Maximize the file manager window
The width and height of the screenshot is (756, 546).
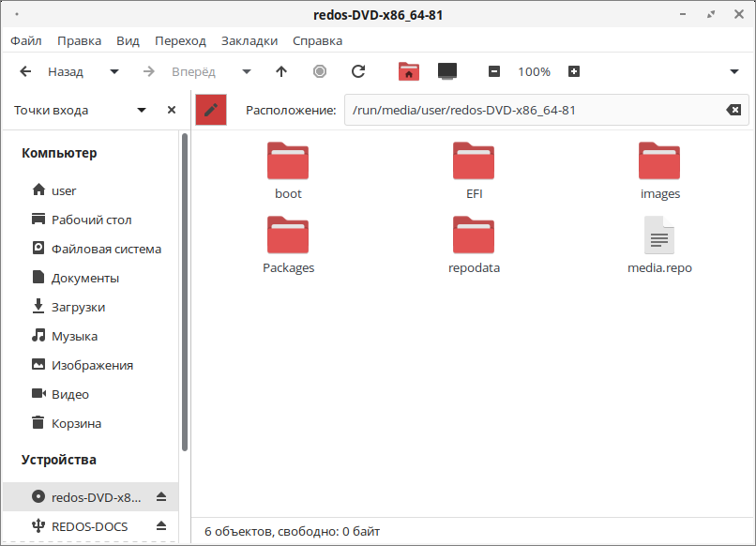click(x=711, y=14)
